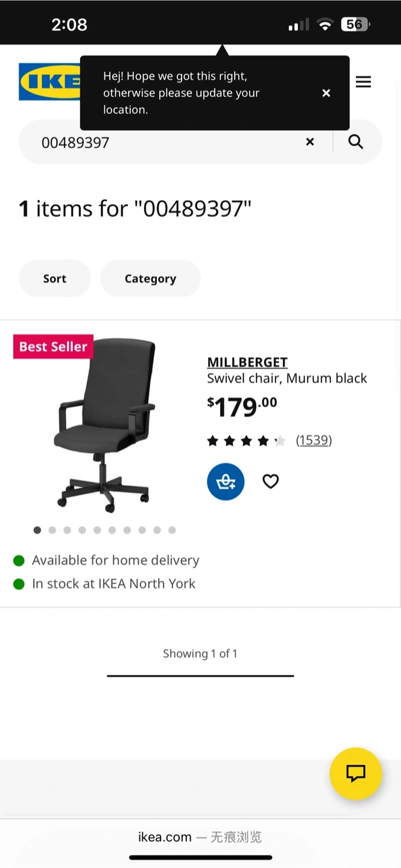Screen dimensions: 401x868
Task: Clear the search field text
Action: click(310, 142)
